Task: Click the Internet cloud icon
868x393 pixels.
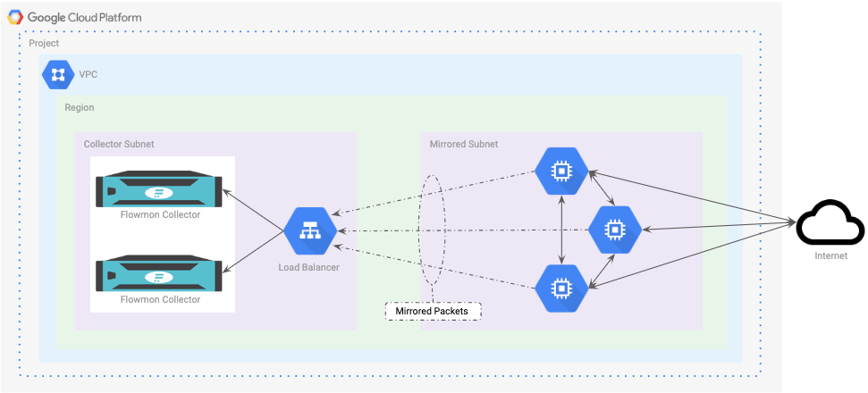Action: pos(830,223)
